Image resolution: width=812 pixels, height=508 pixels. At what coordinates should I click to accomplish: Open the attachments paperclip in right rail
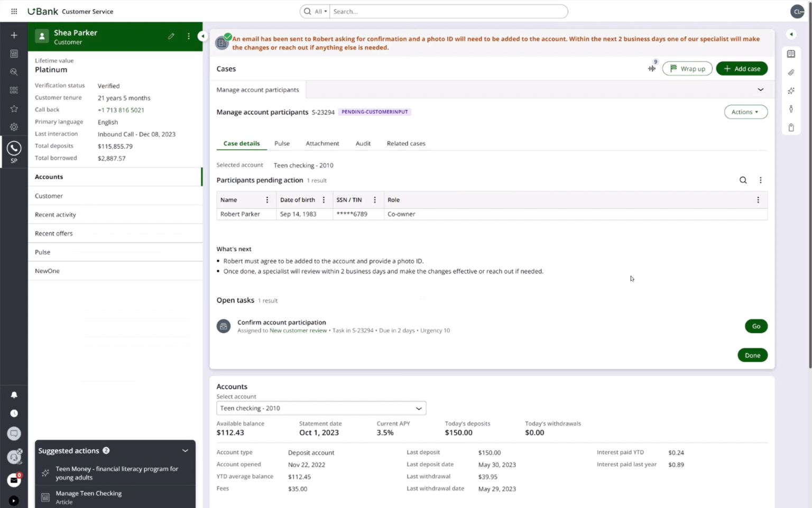[791, 72]
